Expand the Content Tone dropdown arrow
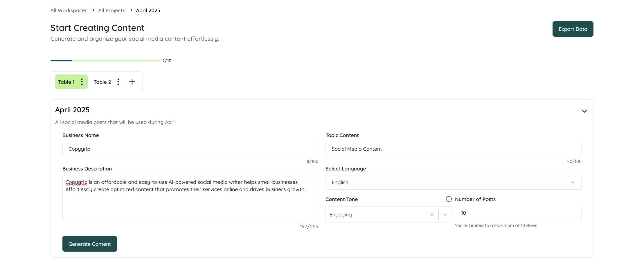The height and width of the screenshot is (265, 644). 445,215
